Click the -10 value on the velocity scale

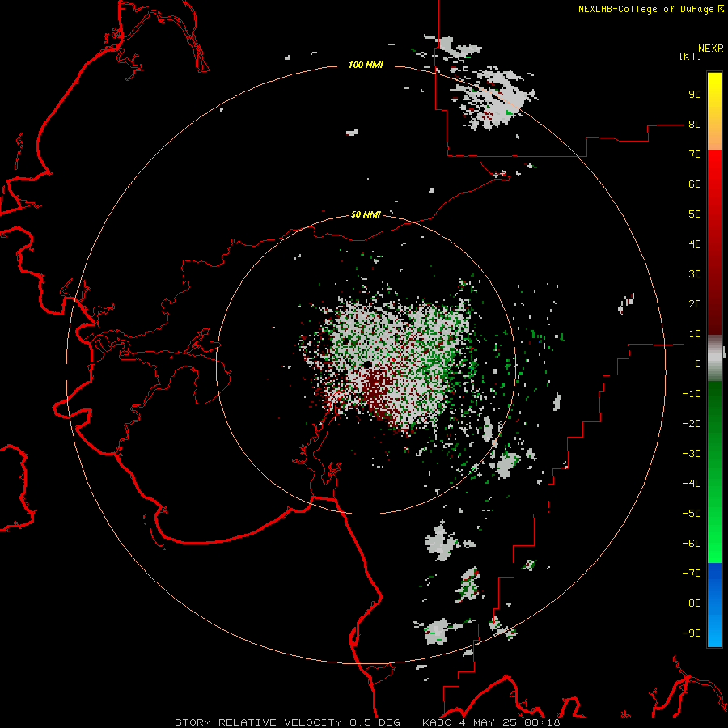692,394
